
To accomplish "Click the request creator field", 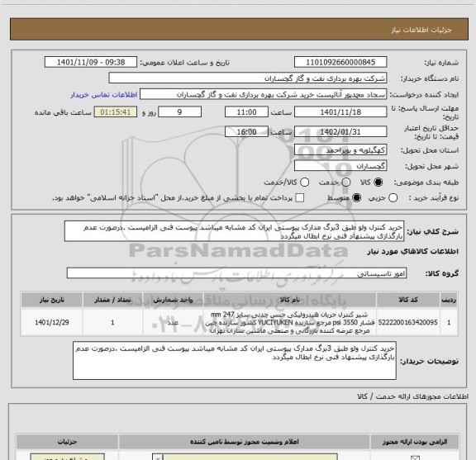I will [263, 94].
